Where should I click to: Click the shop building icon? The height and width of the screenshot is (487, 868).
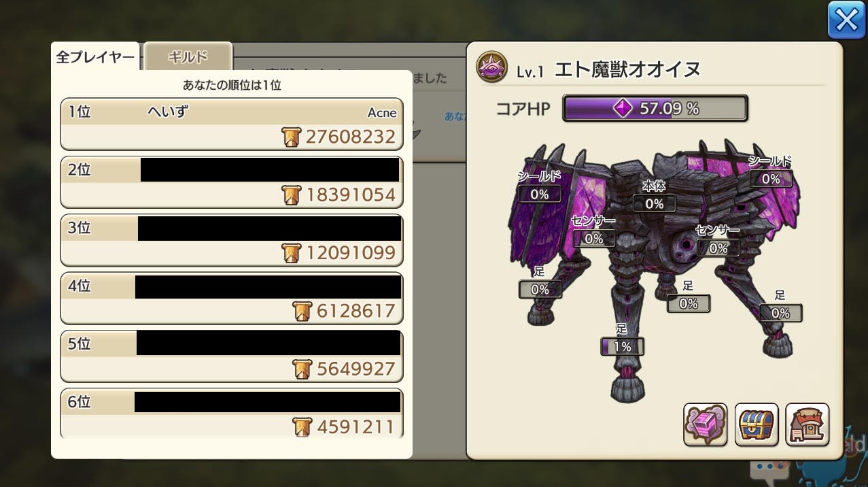tap(808, 424)
